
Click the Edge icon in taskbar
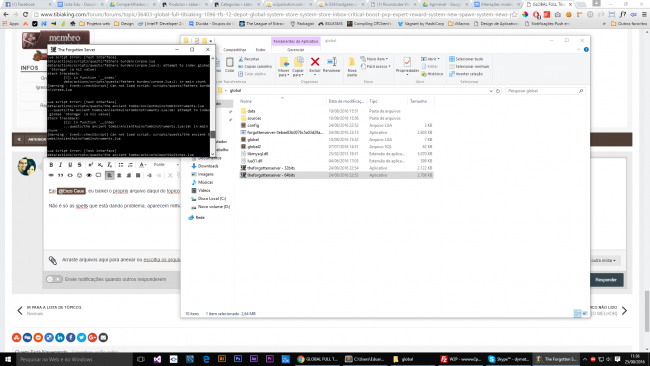tap(206, 359)
